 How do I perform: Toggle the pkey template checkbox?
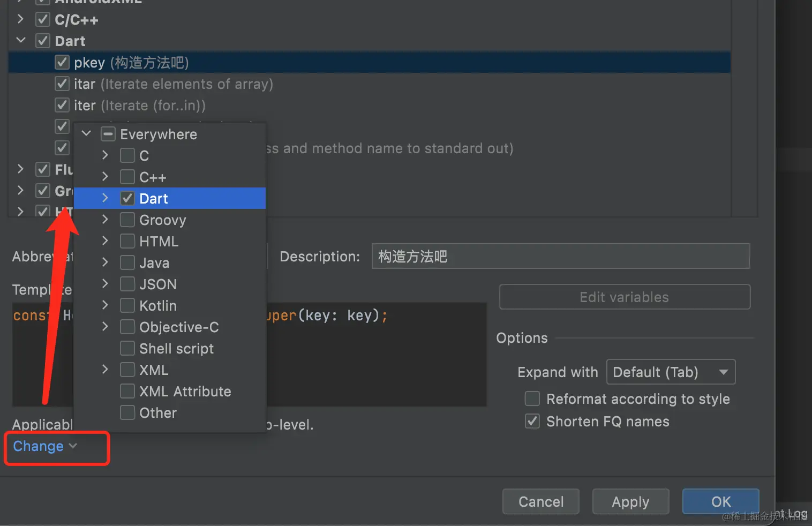tap(62, 63)
